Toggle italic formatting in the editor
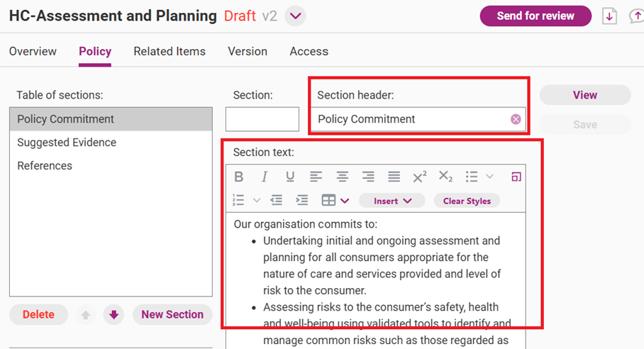 coord(265,177)
